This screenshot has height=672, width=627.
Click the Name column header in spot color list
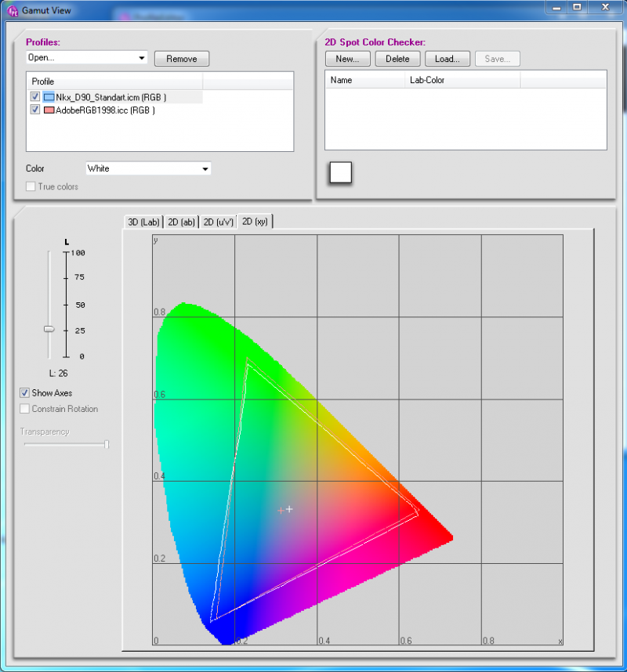(365, 80)
